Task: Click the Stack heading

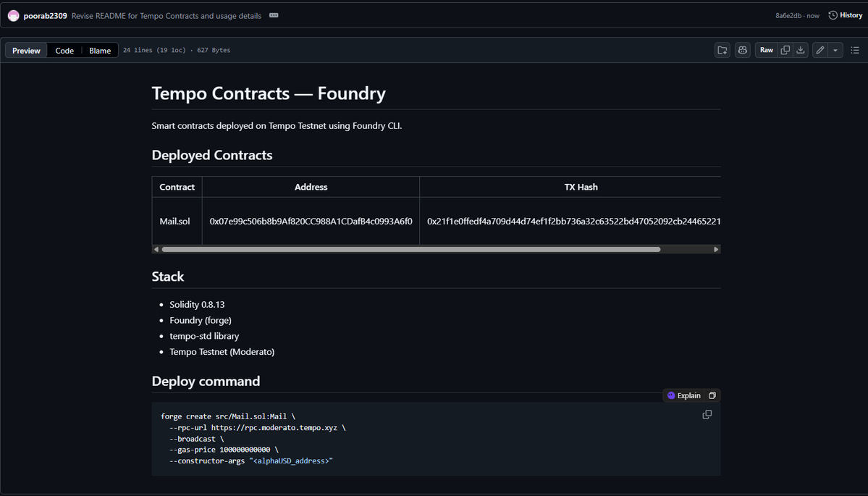Action: (168, 276)
